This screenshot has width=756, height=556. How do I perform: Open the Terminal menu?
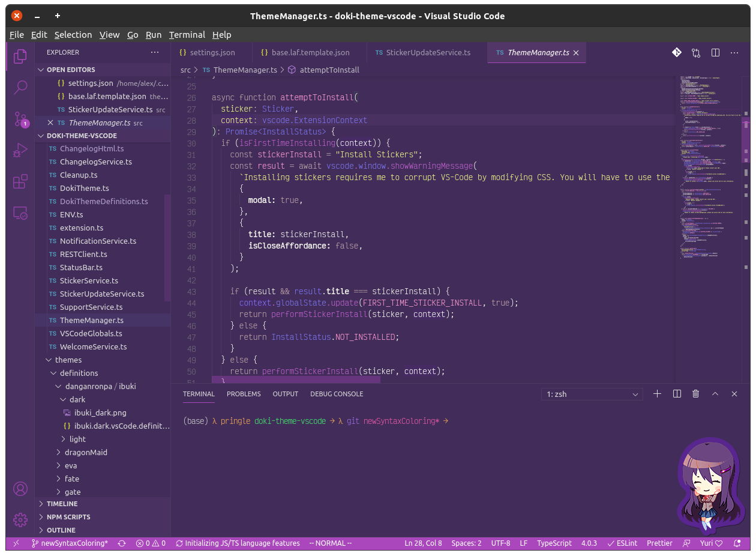pos(187,35)
